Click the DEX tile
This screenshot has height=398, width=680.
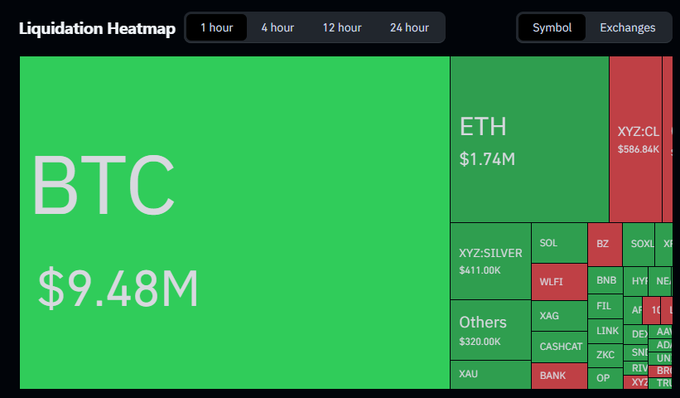click(636, 334)
